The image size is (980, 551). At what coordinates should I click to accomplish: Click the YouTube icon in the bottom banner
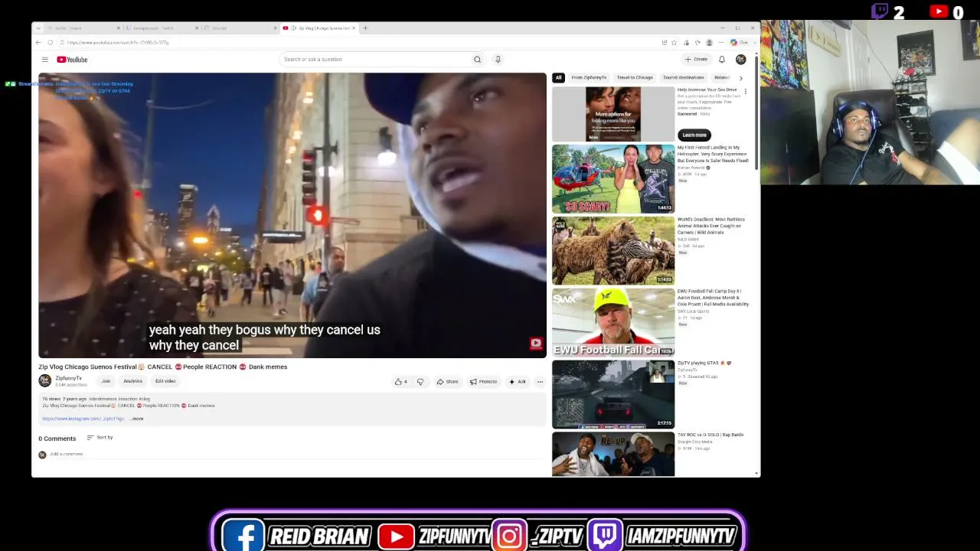point(396,536)
